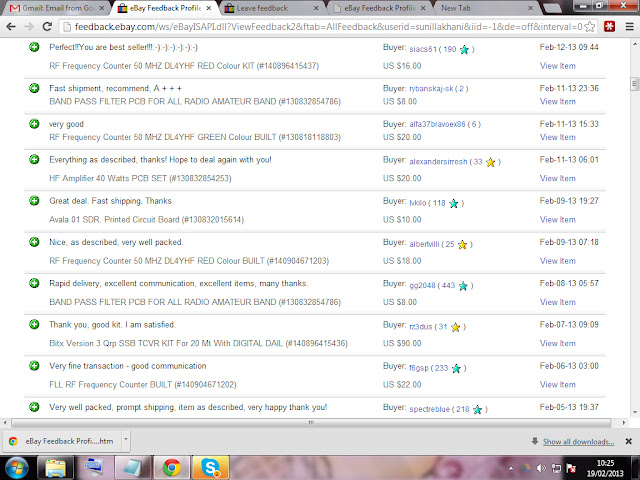The image size is (640, 480).
Task: Click the green positive icon beside 'Perfect!!!You are best seller'
Action: tap(34, 47)
